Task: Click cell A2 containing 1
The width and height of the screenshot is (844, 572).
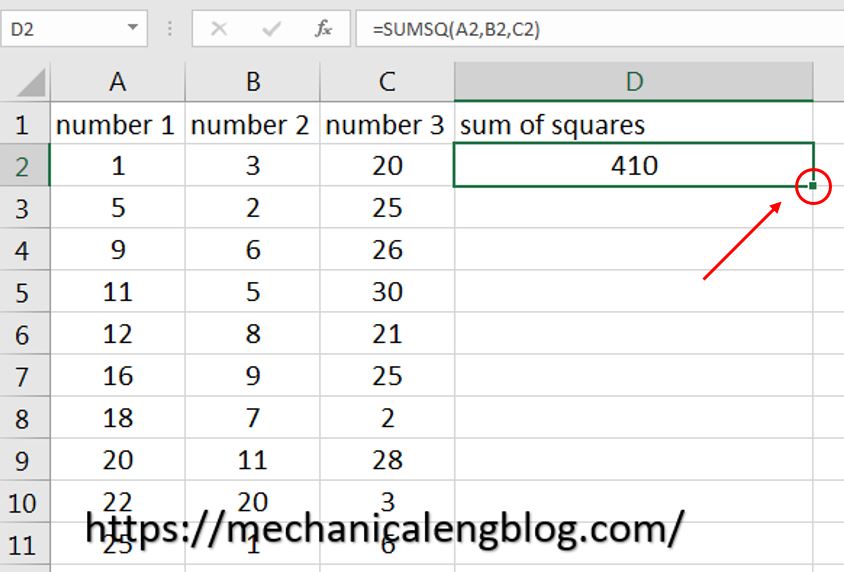Action: 118,165
